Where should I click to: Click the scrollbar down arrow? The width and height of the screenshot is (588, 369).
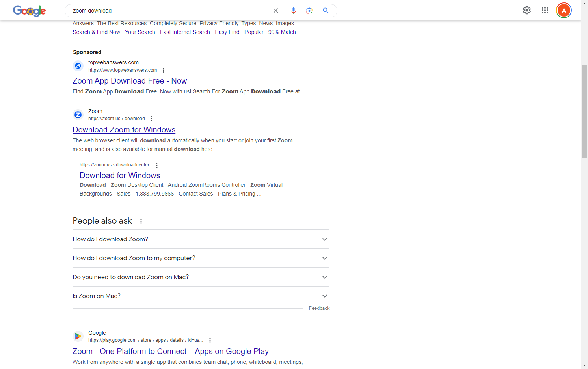pyautogui.click(x=584, y=365)
